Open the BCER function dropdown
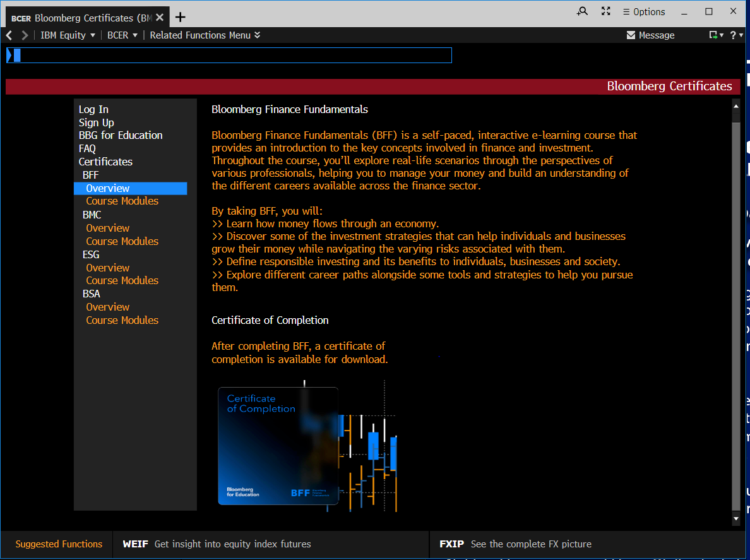The image size is (750, 560). point(122,35)
